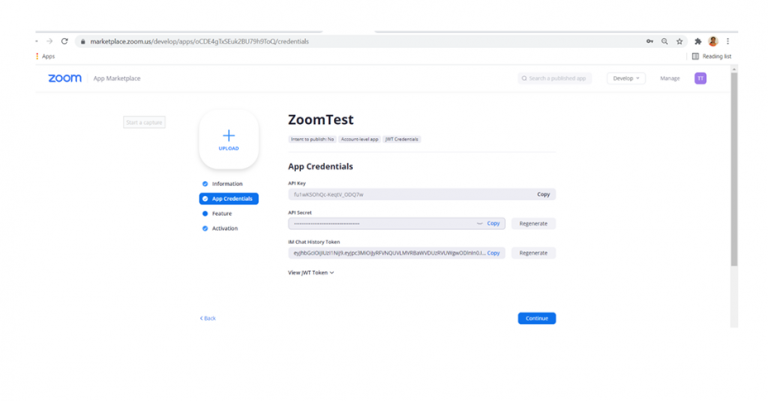
Task: Click the API Secret masked field
Action: click(397, 224)
